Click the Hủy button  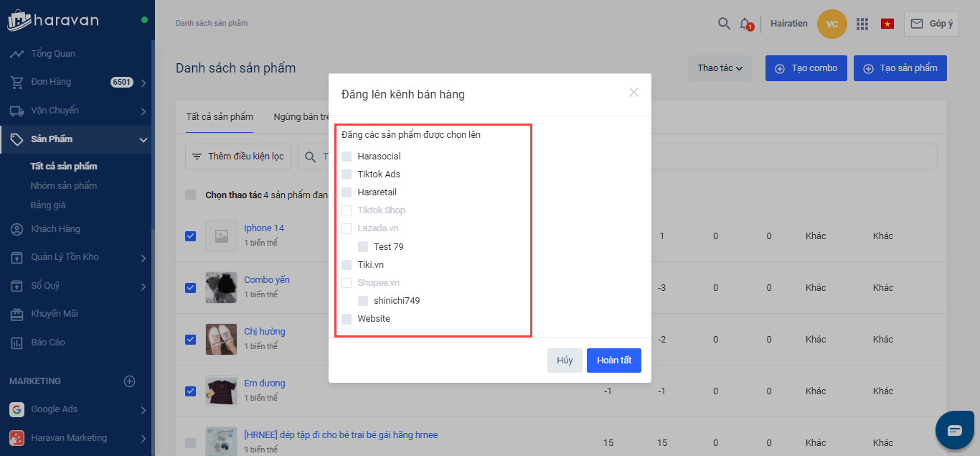click(x=565, y=360)
